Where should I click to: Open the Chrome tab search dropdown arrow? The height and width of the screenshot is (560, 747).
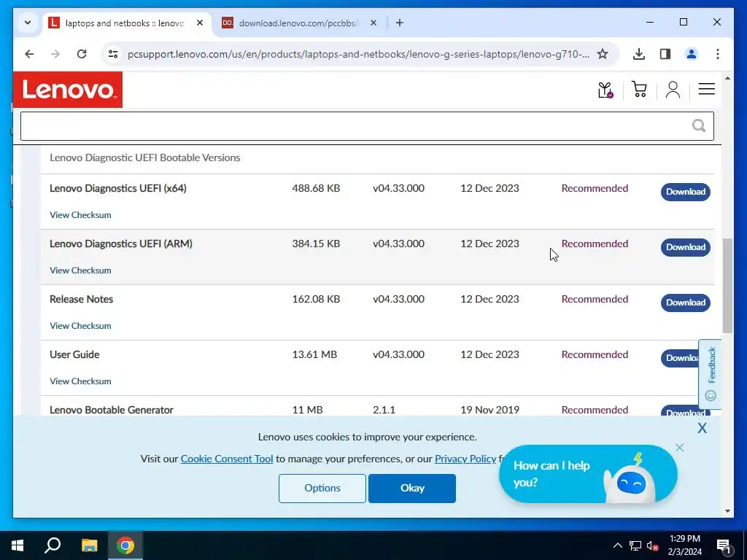(28, 23)
